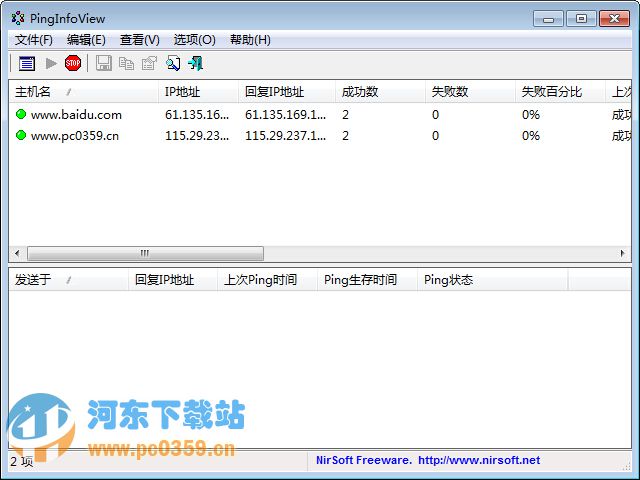
Task: Open the 编辑(E) menu
Action: pos(86,40)
